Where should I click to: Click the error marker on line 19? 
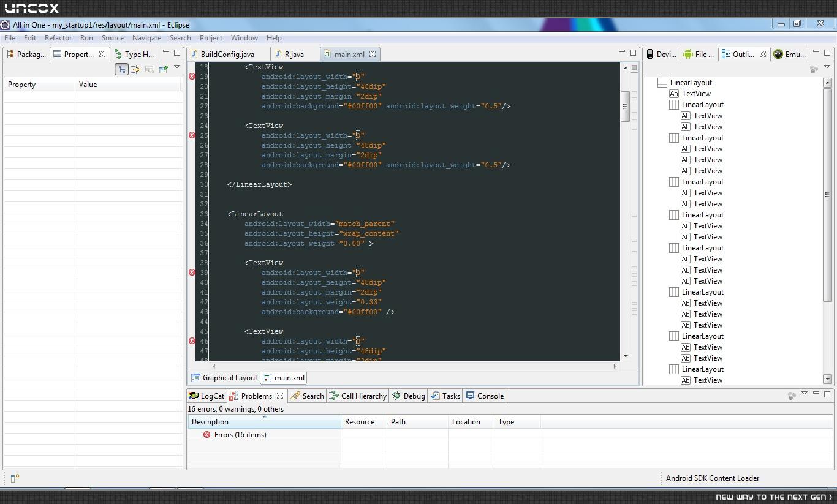point(192,77)
